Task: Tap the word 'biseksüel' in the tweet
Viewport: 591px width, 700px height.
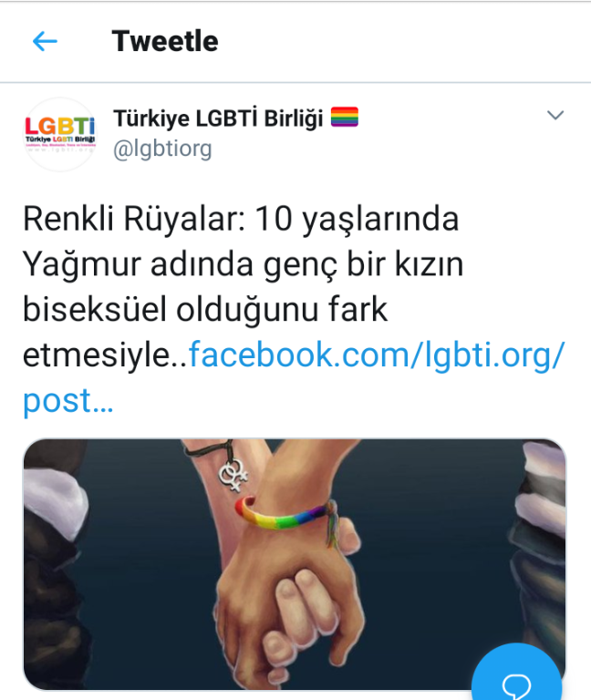Action: pyautogui.click(x=94, y=309)
